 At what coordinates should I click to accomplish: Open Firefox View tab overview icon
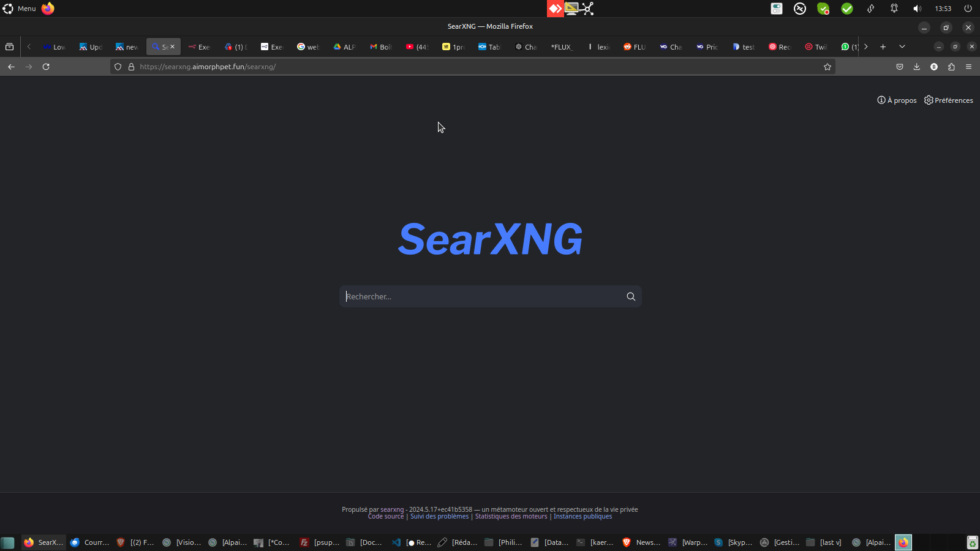[x=10, y=47]
